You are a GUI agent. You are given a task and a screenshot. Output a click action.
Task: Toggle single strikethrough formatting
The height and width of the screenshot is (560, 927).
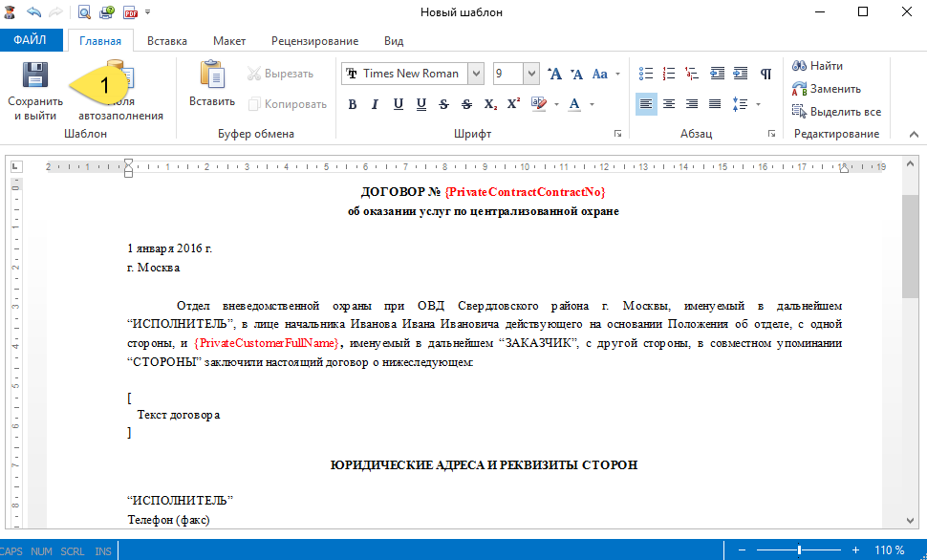444,105
